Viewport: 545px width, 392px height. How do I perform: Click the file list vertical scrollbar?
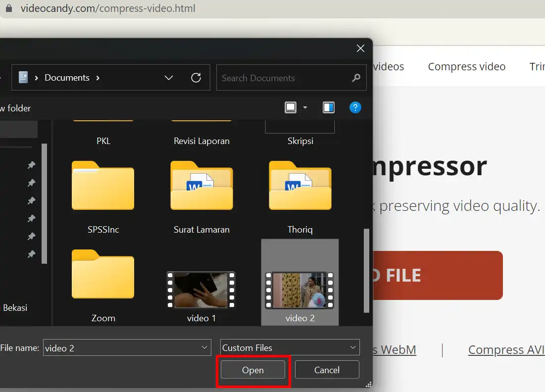(x=366, y=270)
